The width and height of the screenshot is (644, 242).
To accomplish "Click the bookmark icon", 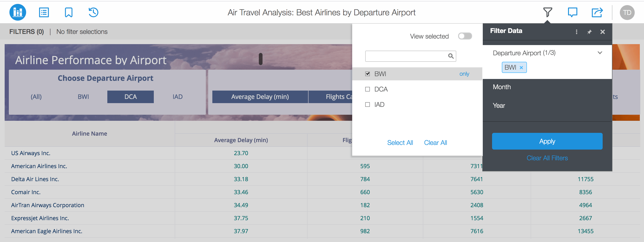I will coord(69,12).
